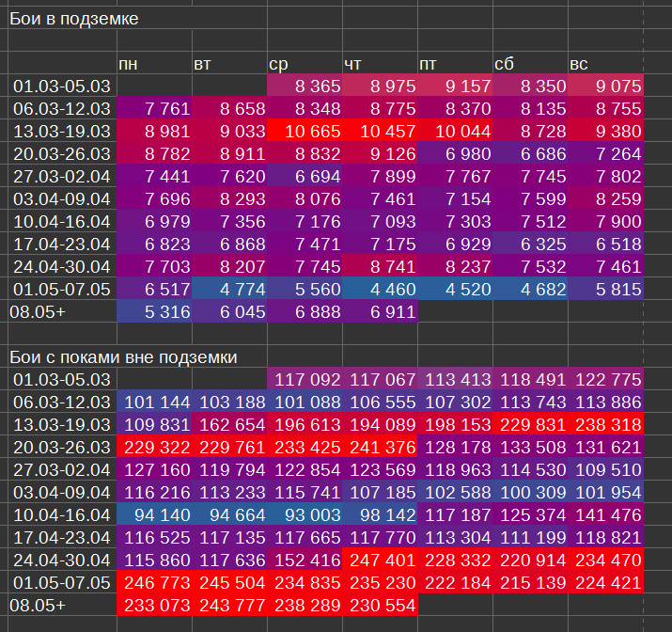The image size is (672, 632).
Task: Select the lower table's '10.04-16.04' row label
Action: [62, 515]
